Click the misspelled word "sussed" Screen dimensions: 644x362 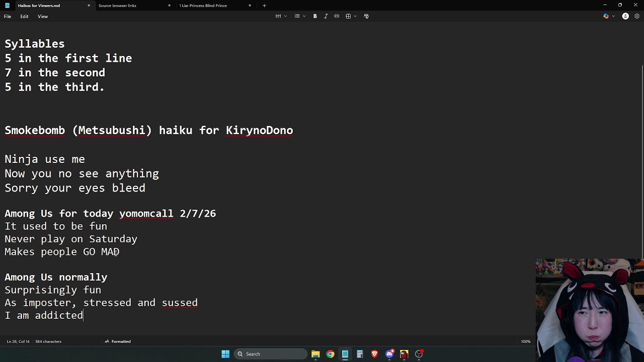coord(180,303)
